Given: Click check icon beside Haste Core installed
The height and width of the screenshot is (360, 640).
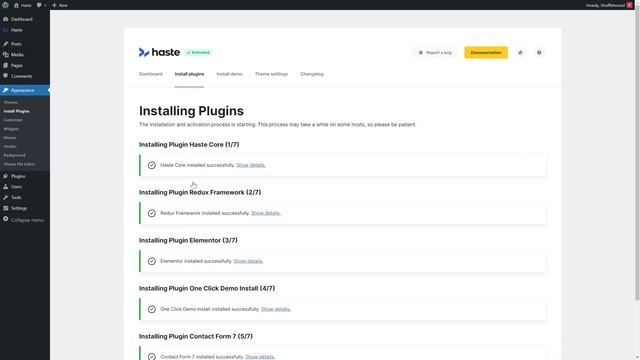Looking at the screenshot, I should pos(152,165).
